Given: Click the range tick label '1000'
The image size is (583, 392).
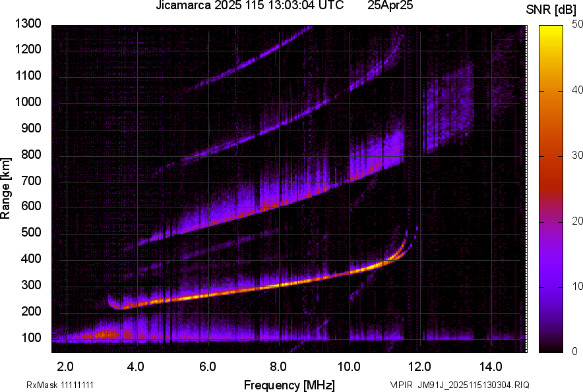Looking at the screenshot, I should [28, 101].
